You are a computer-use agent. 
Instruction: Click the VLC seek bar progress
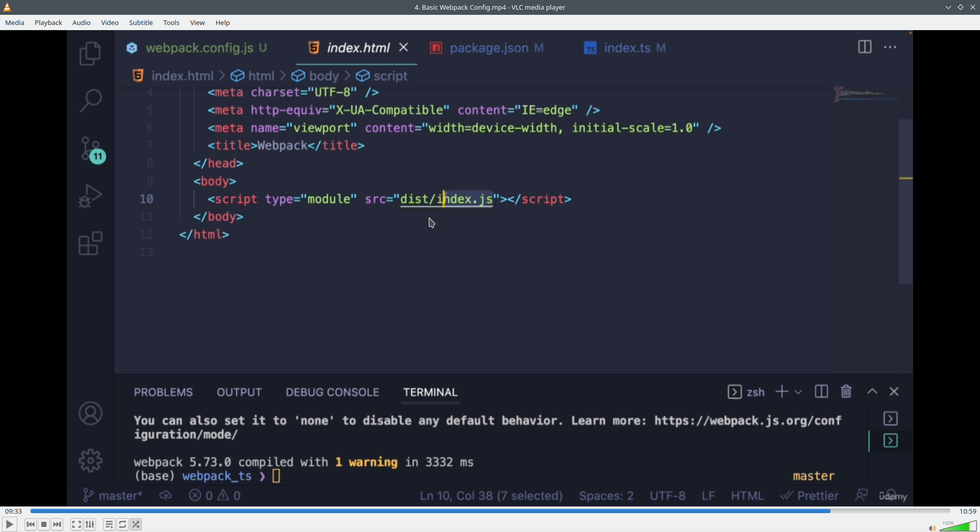tap(490, 511)
